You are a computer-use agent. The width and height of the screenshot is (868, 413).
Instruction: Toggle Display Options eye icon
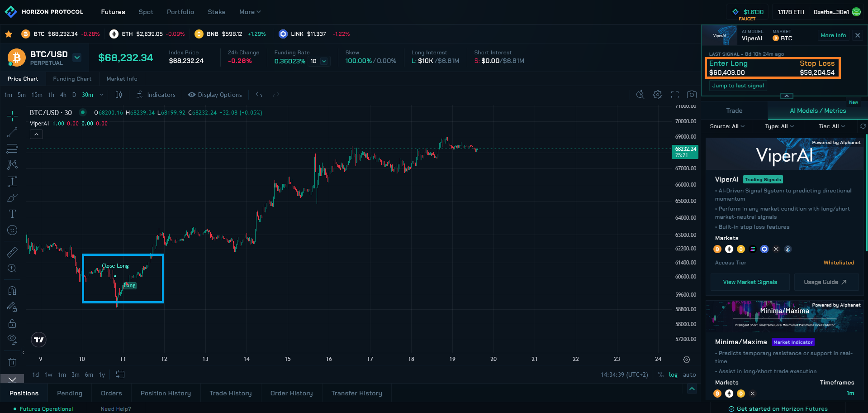(x=192, y=95)
